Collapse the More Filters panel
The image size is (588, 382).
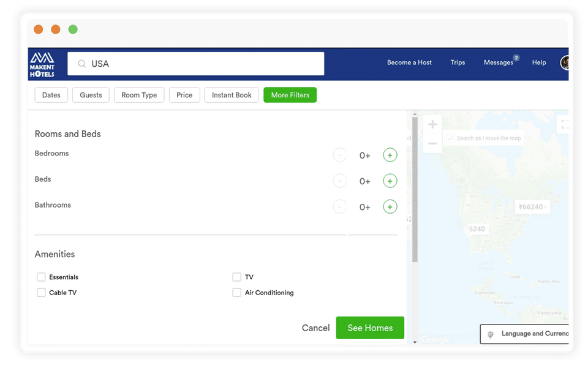pos(290,95)
